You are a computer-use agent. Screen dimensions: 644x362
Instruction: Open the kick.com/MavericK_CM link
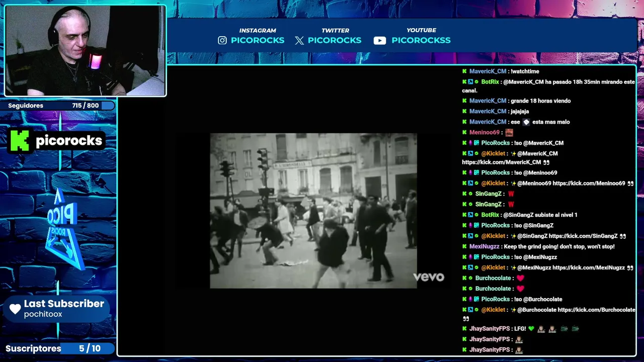pyautogui.click(x=502, y=162)
